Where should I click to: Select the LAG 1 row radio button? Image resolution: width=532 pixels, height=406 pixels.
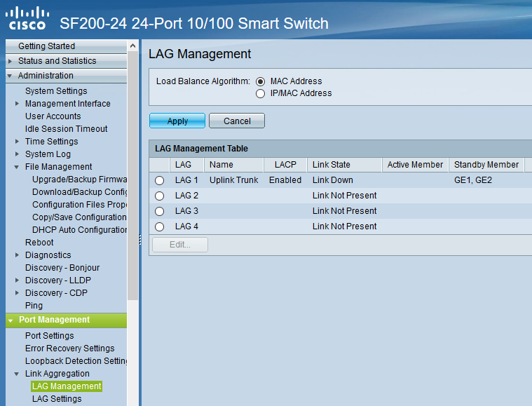(160, 180)
